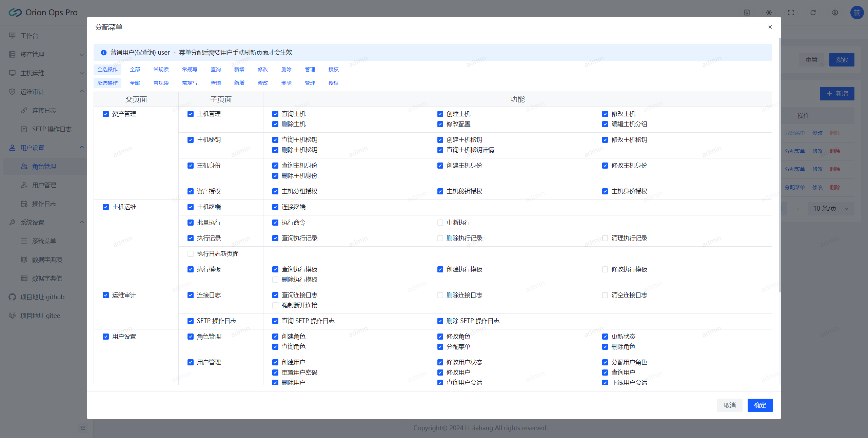This screenshot has height=438, width=868.
Task: Click the Orion Ops Pro logo
Action: point(15,13)
